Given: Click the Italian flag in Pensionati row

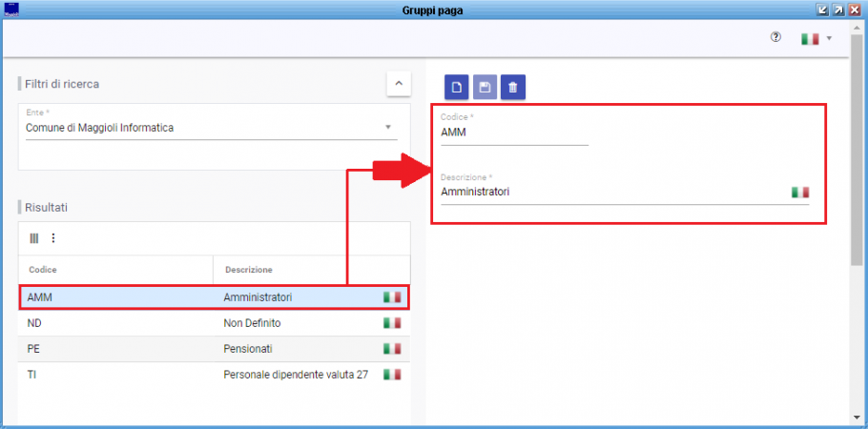Looking at the screenshot, I should click(392, 349).
